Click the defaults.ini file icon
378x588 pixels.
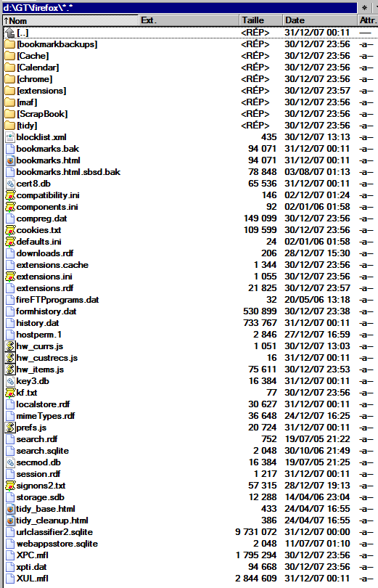coord(10,242)
